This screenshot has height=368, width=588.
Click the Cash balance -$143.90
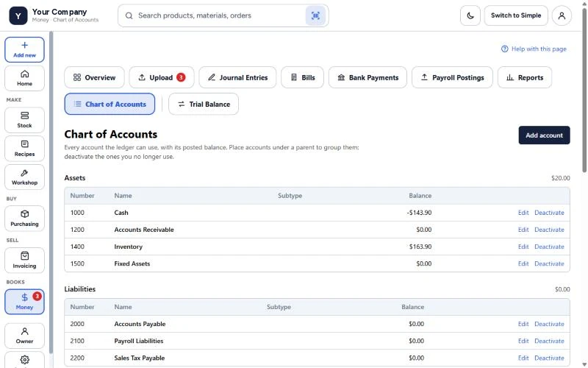click(x=419, y=213)
